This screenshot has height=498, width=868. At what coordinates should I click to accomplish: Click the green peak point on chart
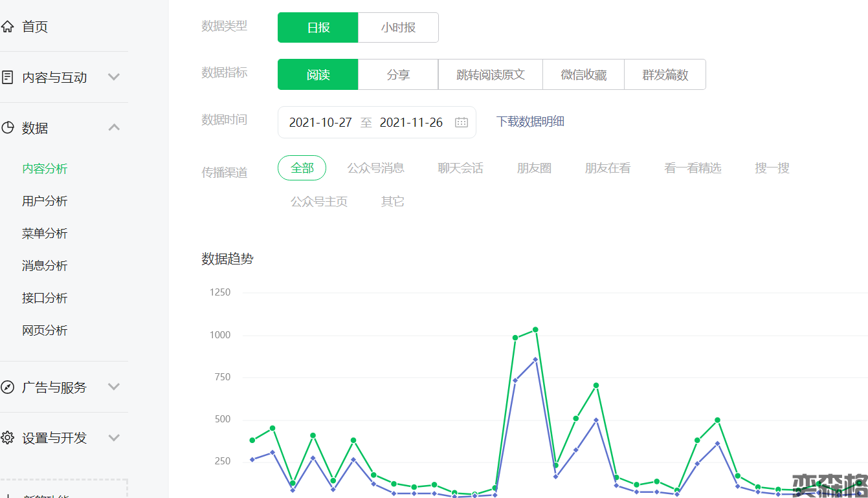[x=535, y=330]
